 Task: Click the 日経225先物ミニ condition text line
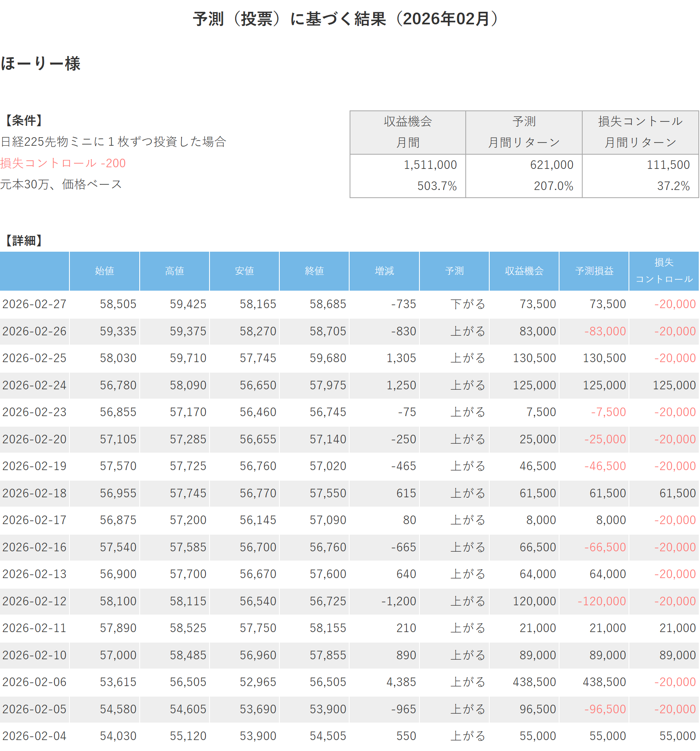click(113, 142)
